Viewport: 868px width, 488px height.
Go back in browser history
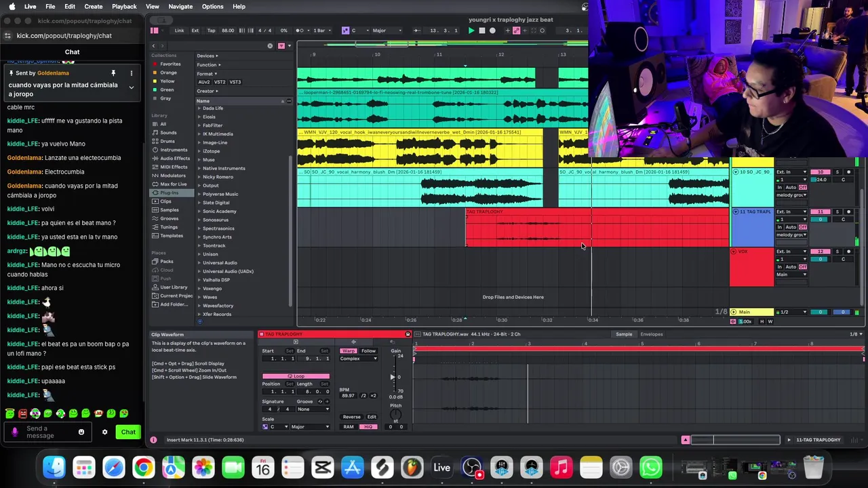point(154,46)
